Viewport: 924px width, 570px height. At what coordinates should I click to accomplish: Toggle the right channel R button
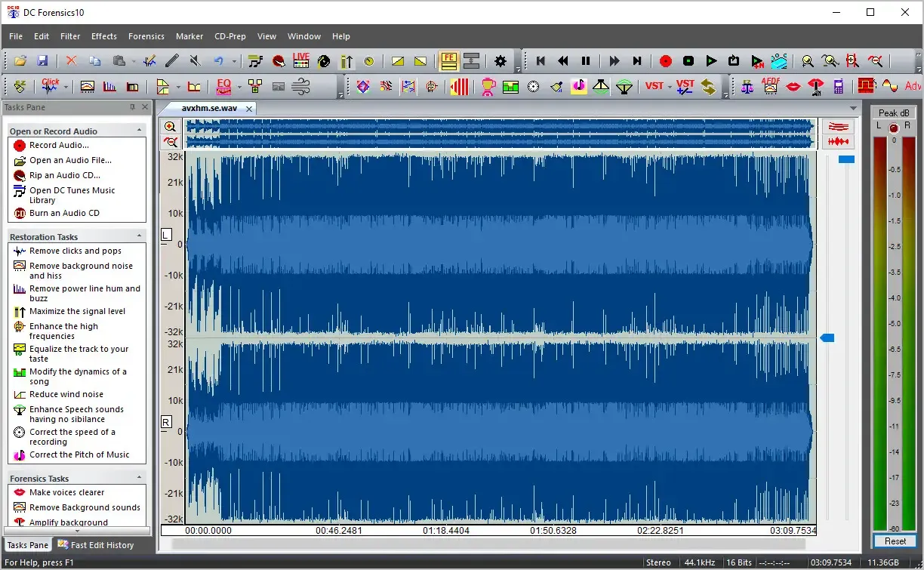[x=167, y=422]
